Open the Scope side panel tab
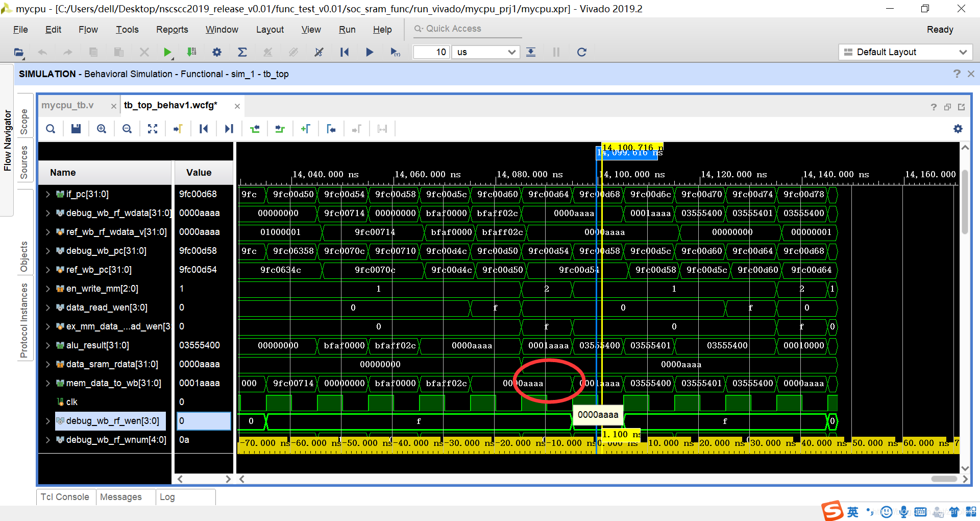The width and height of the screenshot is (980, 521). click(x=24, y=122)
